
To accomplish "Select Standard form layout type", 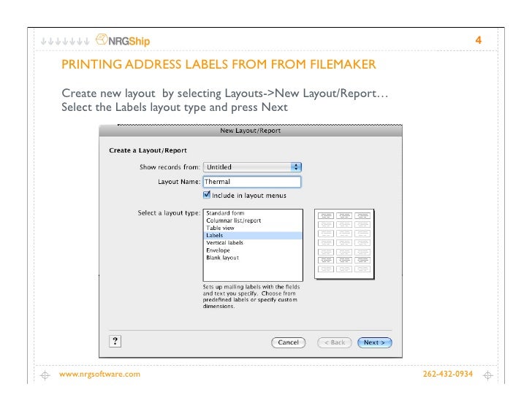I will (252, 213).
